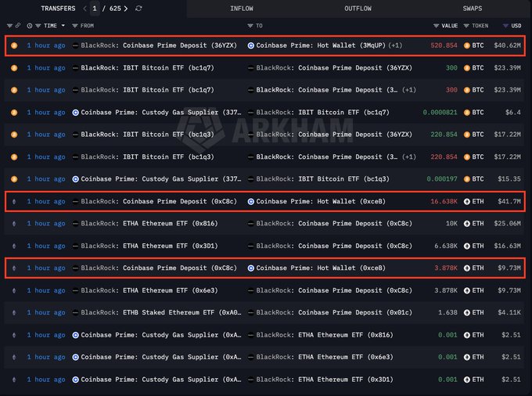Go to the previous transfers page
The height and width of the screenshot is (396, 532).
[x=84, y=9]
